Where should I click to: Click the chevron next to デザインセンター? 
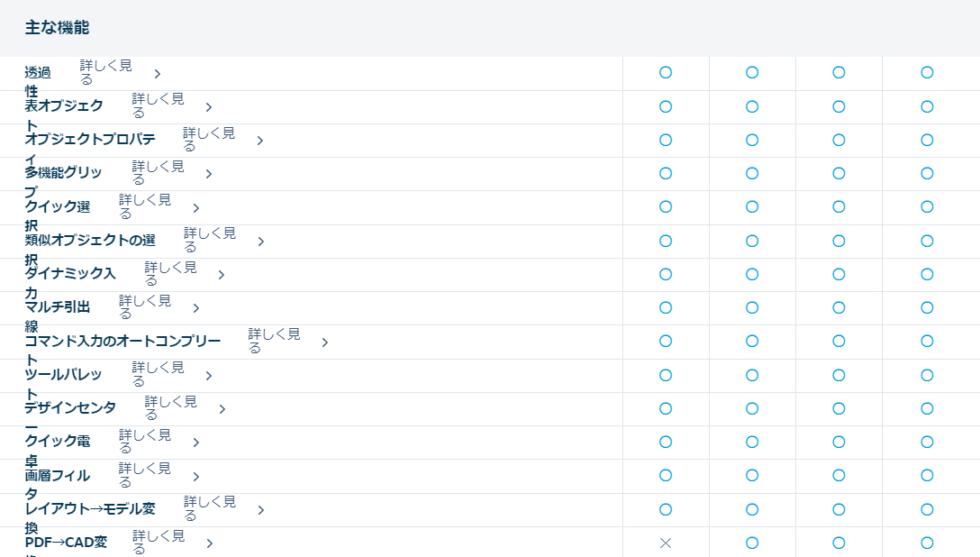point(222,409)
